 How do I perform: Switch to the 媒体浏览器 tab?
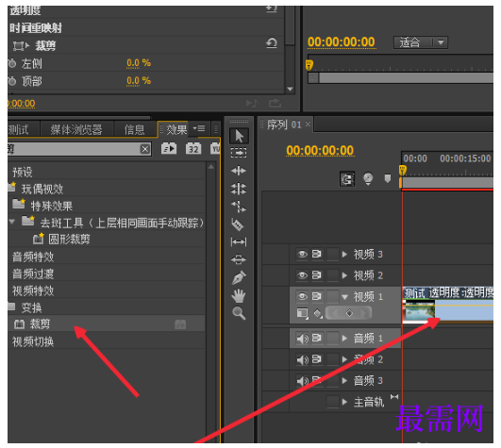click(76, 129)
